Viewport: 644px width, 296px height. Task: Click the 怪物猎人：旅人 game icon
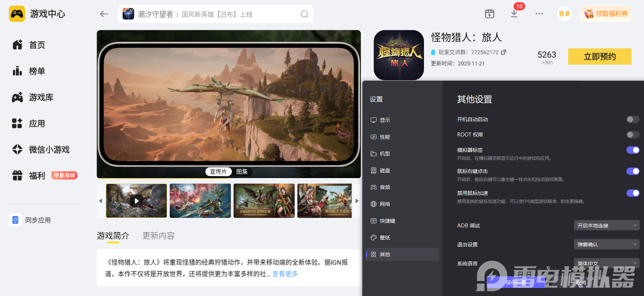pyautogui.click(x=399, y=55)
